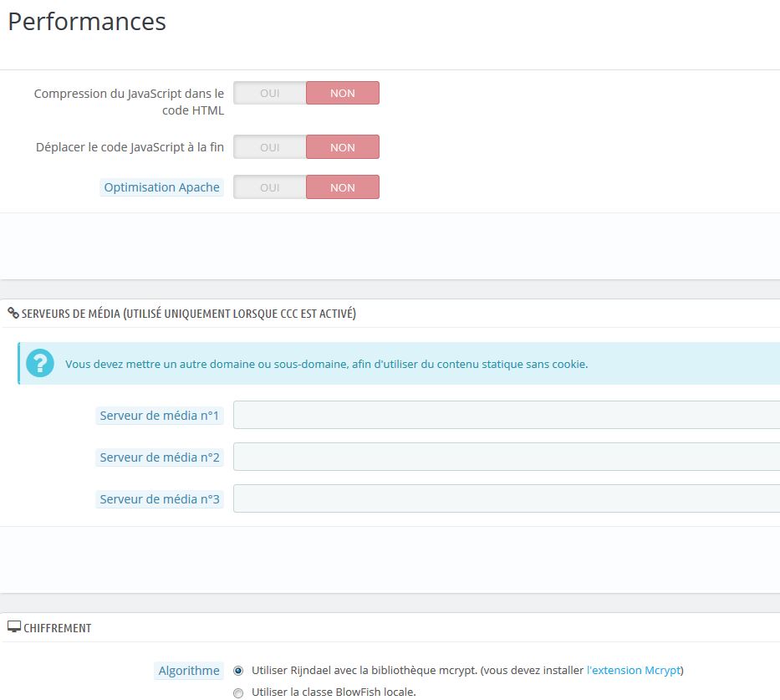
Task: Click the SERVEURS DE MÉDIA section heading
Action: [189, 314]
